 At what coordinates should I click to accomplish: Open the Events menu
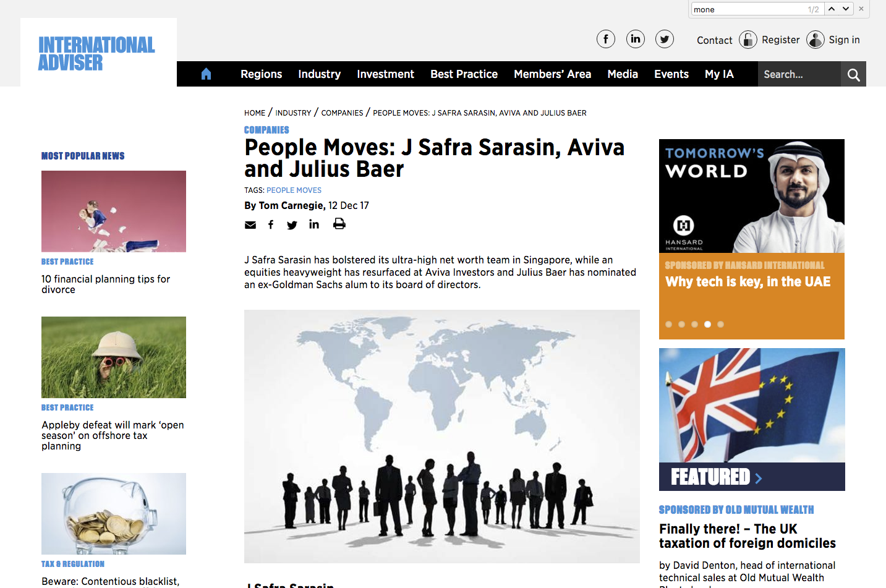click(671, 74)
